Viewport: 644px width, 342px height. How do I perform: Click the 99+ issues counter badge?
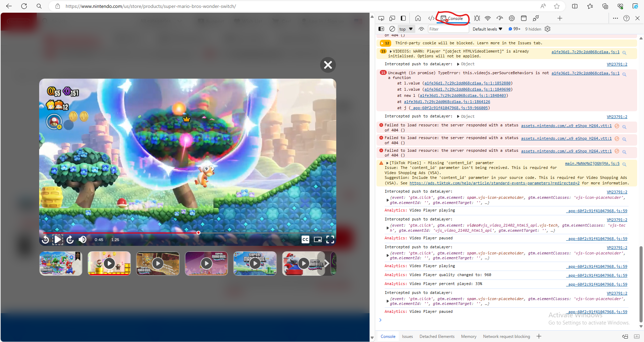click(515, 29)
